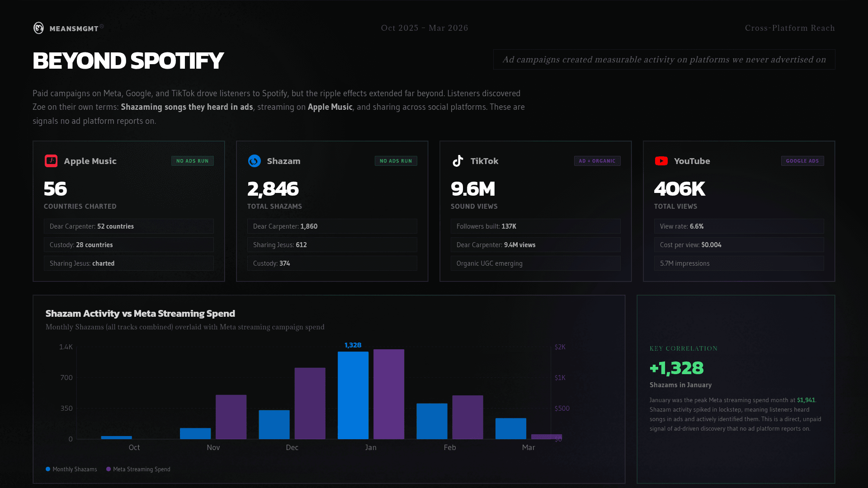Viewport: 868px width, 488px height.
Task: Click the Meta Streaming Spend legend text
Action: tap(142, 469)
